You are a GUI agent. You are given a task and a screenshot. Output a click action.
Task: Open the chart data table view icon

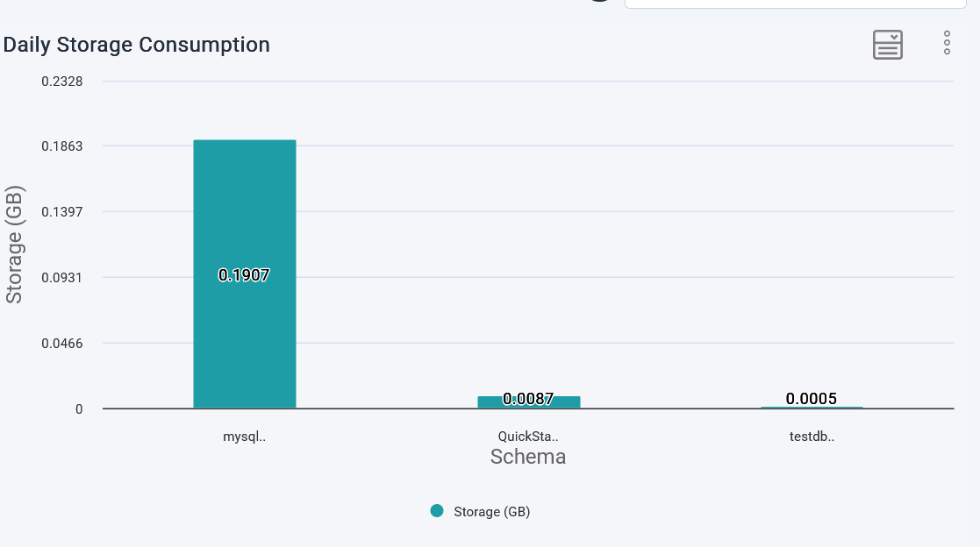point(887,44)
